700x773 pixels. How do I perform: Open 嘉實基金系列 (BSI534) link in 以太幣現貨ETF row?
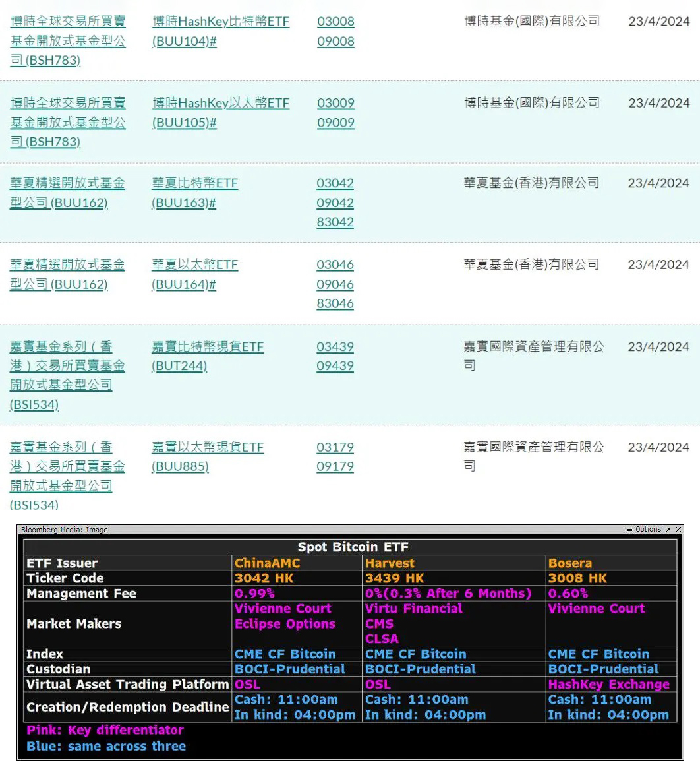pos(67,476)
